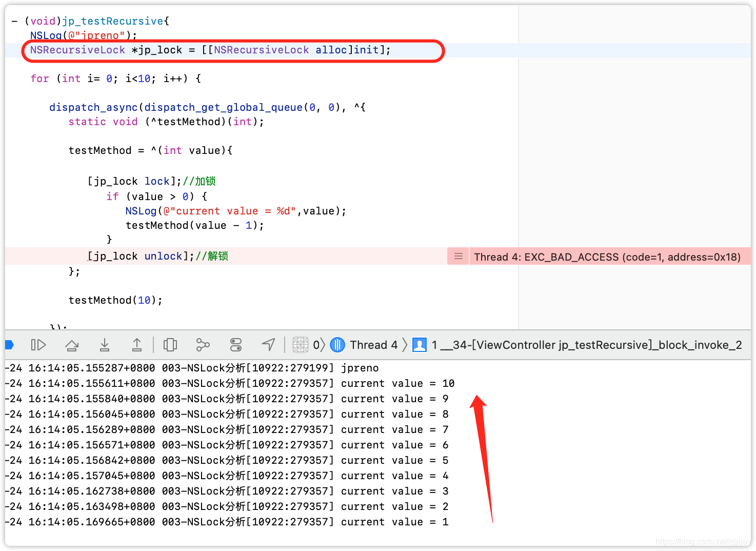Click the jp_testRecursive method name
The width and height of the screenshot is (756, 551).
pos(113,21)
